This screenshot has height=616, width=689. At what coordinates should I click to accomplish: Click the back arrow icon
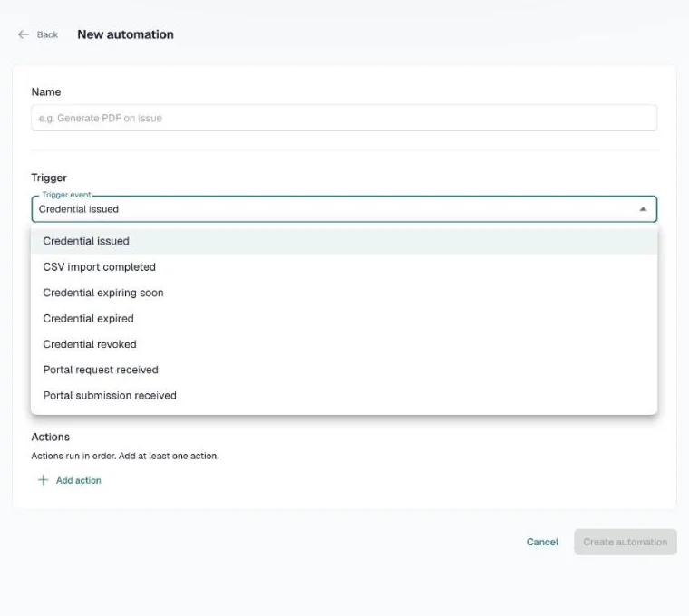(24, 34)
